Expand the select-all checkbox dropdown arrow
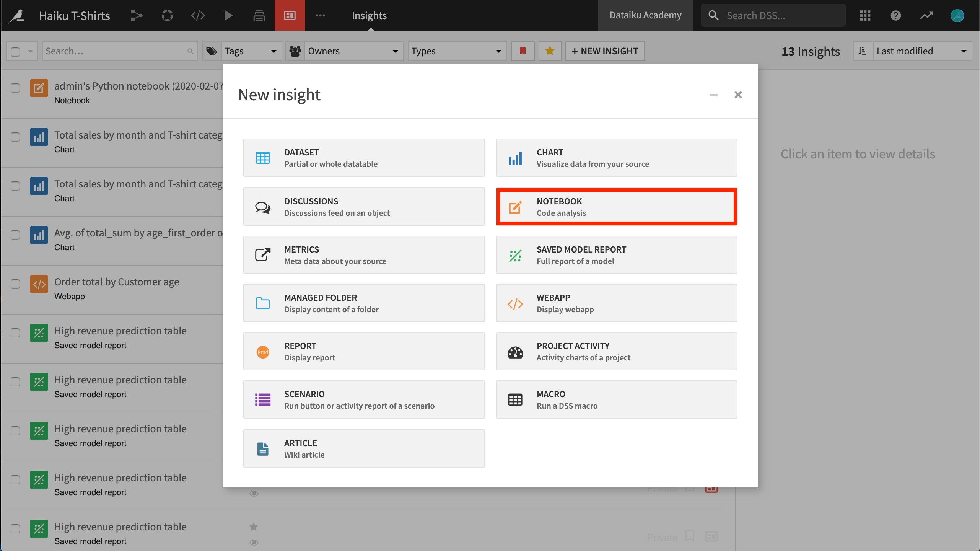The width and height of the screenshot is (980, 551). click(x=31, y=51)
